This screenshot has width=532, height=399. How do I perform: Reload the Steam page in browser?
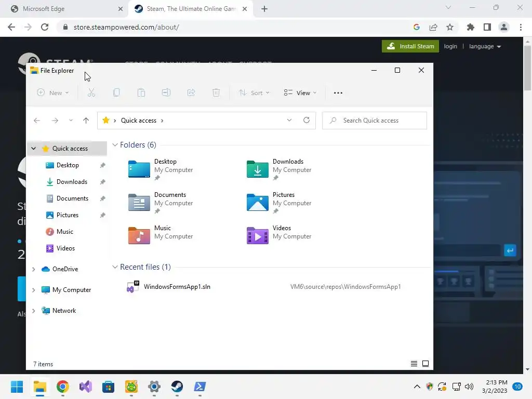pos(45,27)
